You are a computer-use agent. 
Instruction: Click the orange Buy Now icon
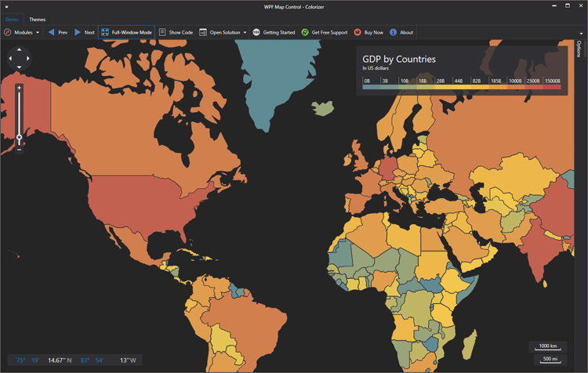click(358, 32)
